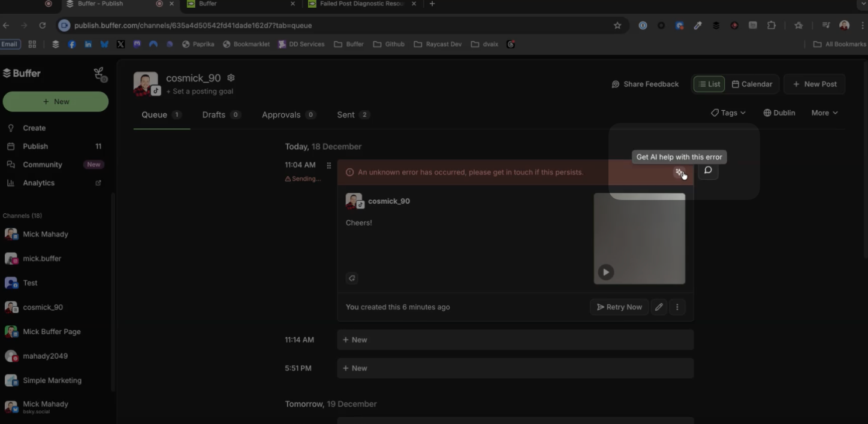
Task: Click Share Feedback
Action: (645, 84)
